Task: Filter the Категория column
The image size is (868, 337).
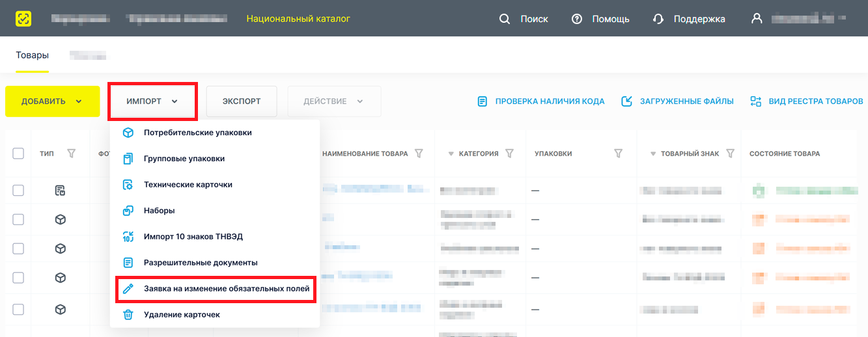Action: click(510, 154)
